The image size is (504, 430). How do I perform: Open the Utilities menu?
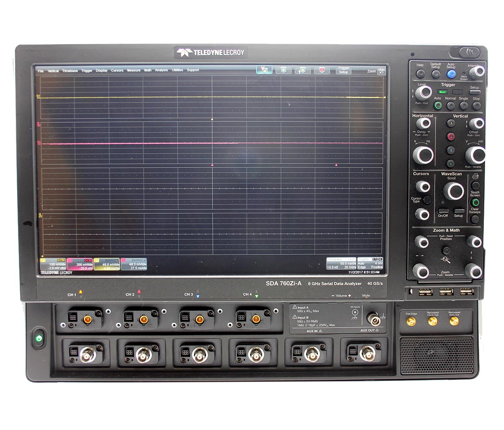coord(177,71)
